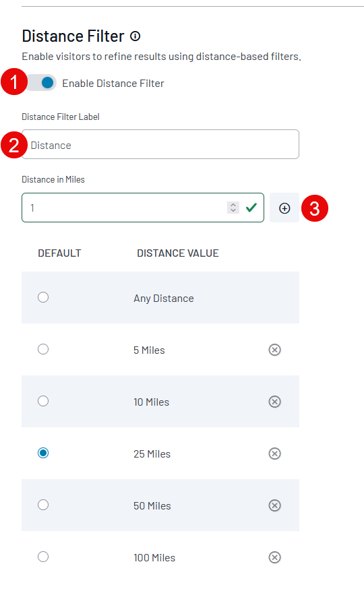Select 5 Miles as default radio

[43, 349]
